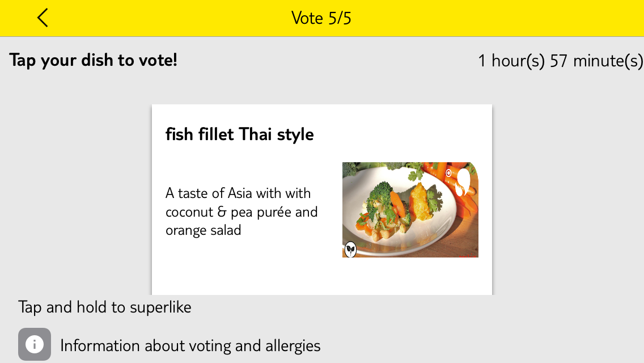644x363 pixels.
Task: Tap the yellow header bar's empty right side
Action: pos(514,18)
